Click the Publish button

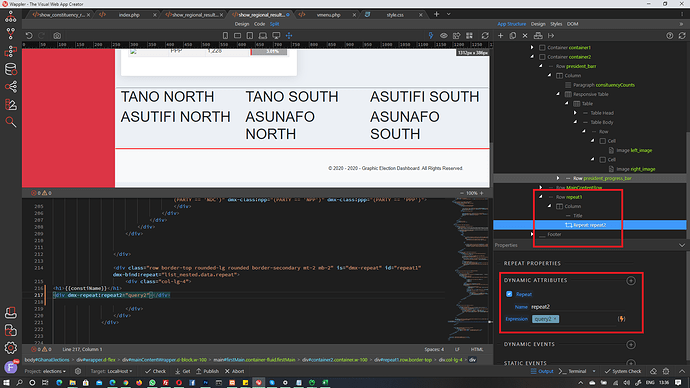click(x=207, y=371)
